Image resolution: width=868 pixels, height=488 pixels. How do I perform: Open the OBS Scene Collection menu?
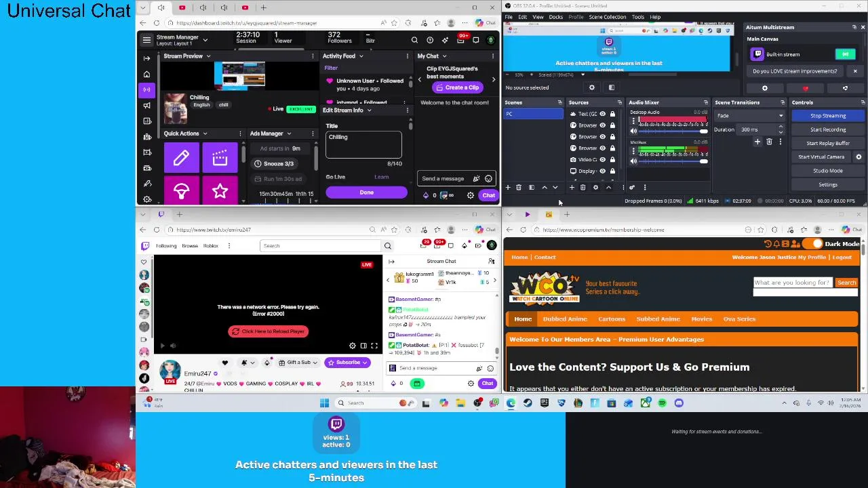(608, 17)
